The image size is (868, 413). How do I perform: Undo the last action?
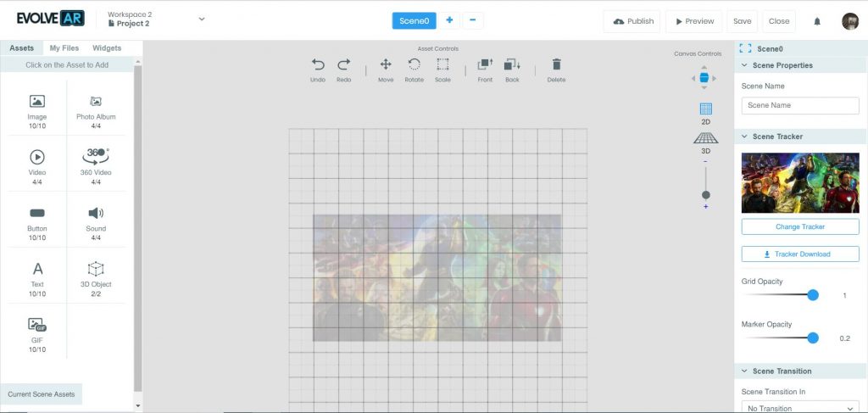(318, 70)
